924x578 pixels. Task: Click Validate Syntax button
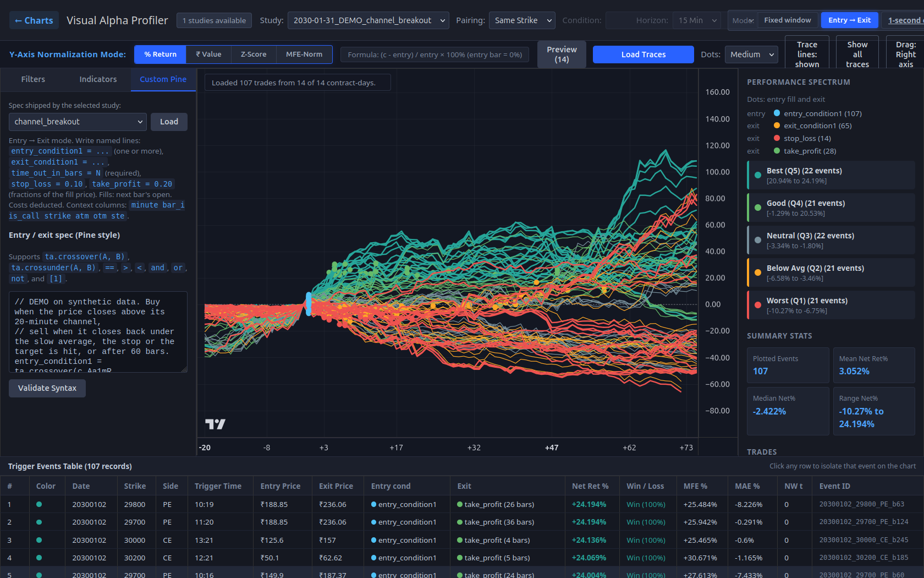pos(47,388)
